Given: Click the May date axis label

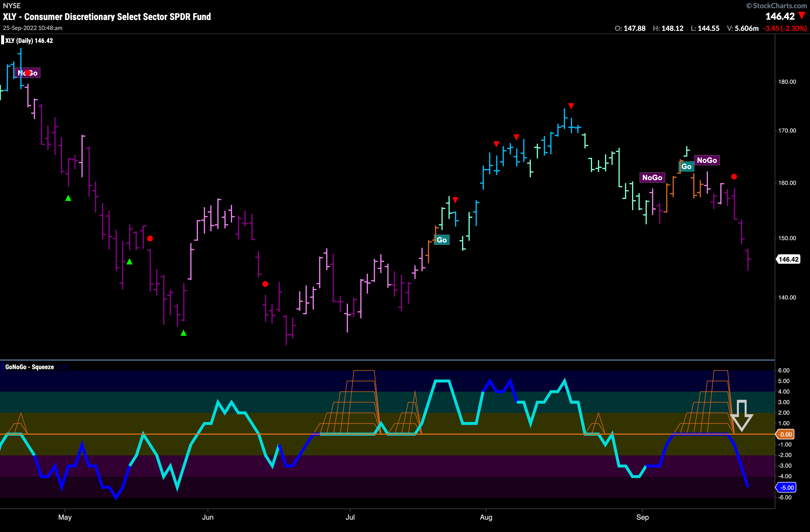Looking at the screenshot, I should (65, 517).
